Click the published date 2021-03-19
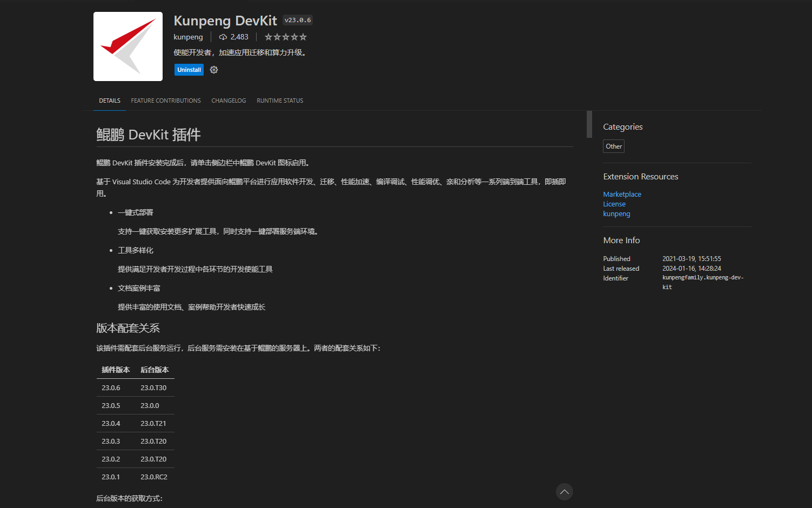Screen dimensions: 812x508 click(x=692, y=259)
